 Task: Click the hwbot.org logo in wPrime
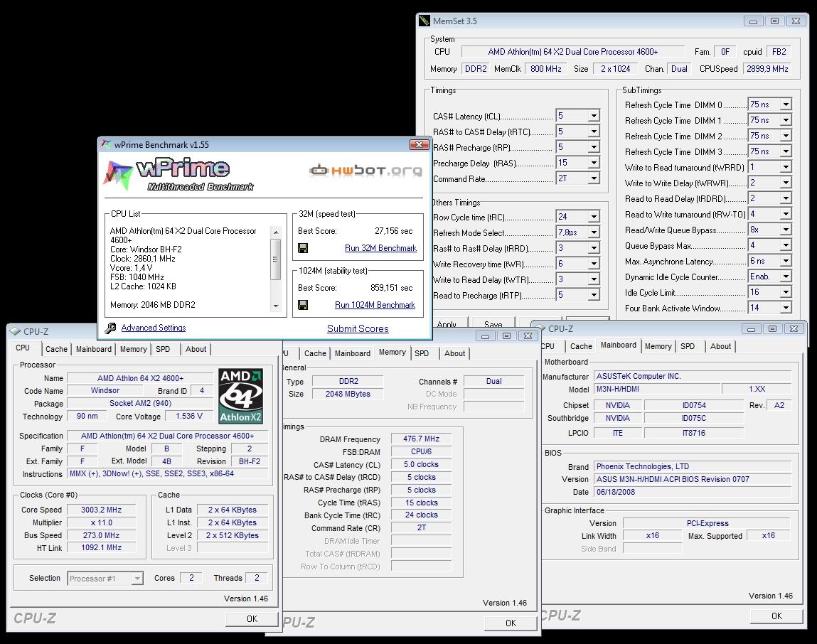point(365,171)
